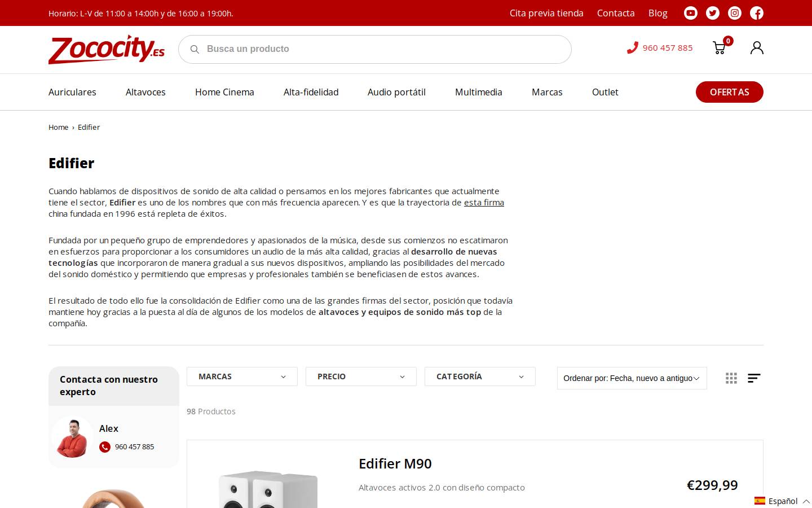This screenshot has width=812, height=508.
Task: Switch to grid view layout
Action: (731, 378)
